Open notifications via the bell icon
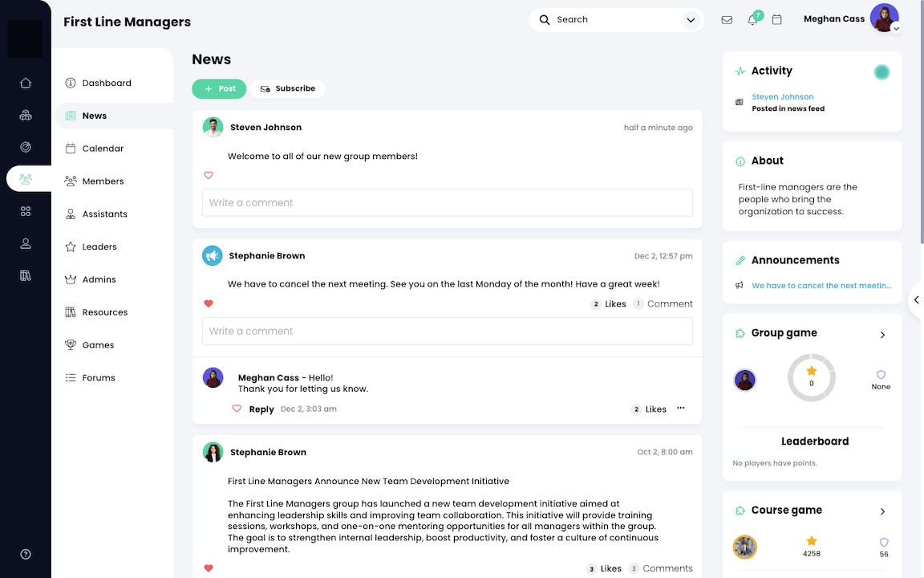Screen dimensions: 924x578 (x=752, y=19)
